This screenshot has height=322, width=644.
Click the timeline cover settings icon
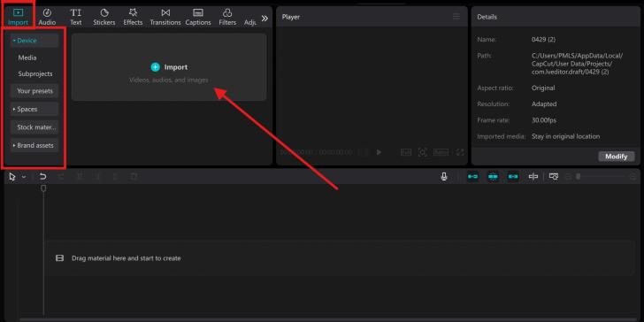(x=554, y=177)
